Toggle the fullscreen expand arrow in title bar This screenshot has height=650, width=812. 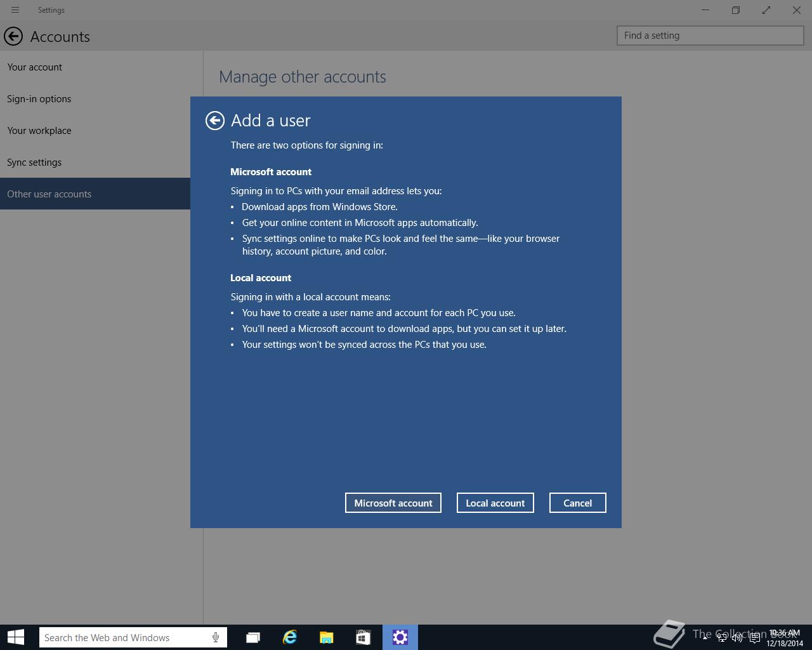point(766,10)
